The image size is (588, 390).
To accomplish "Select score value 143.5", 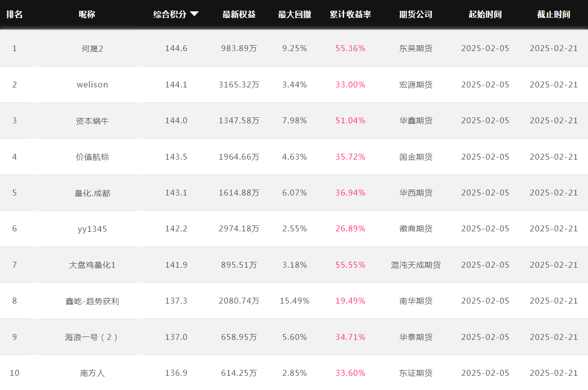I will point(176,157).
